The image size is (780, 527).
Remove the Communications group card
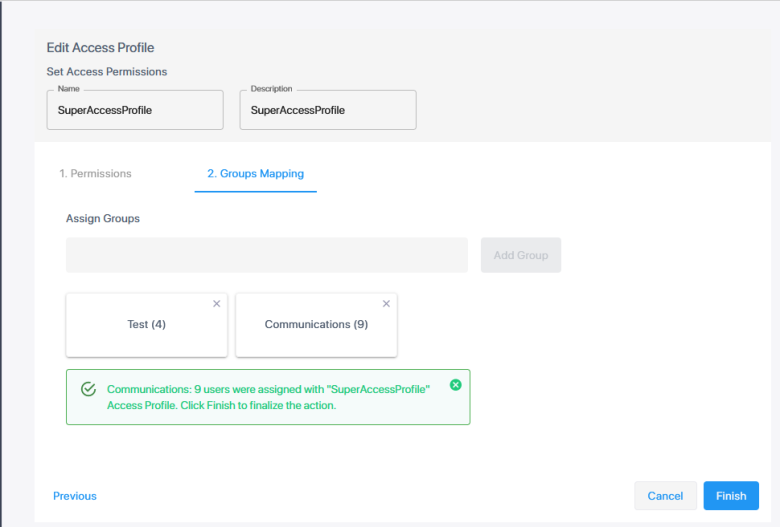coord(386,304)
